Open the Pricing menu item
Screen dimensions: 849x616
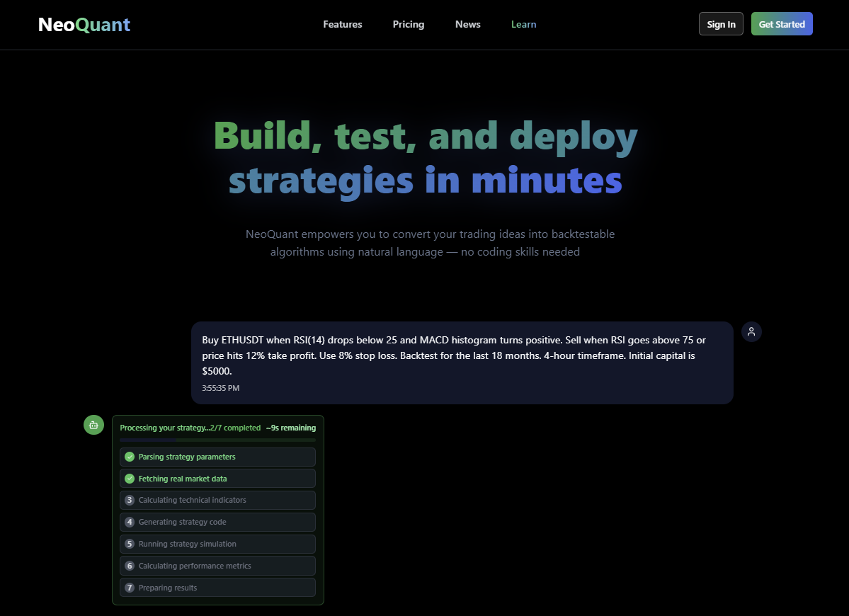pyautogui.click(x=408, y=23)
